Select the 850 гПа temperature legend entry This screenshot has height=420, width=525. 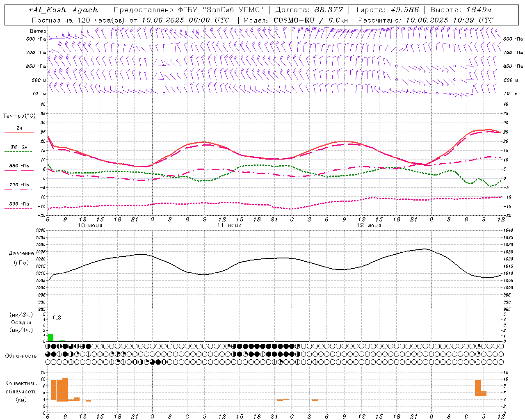click(x=19, y=166)
